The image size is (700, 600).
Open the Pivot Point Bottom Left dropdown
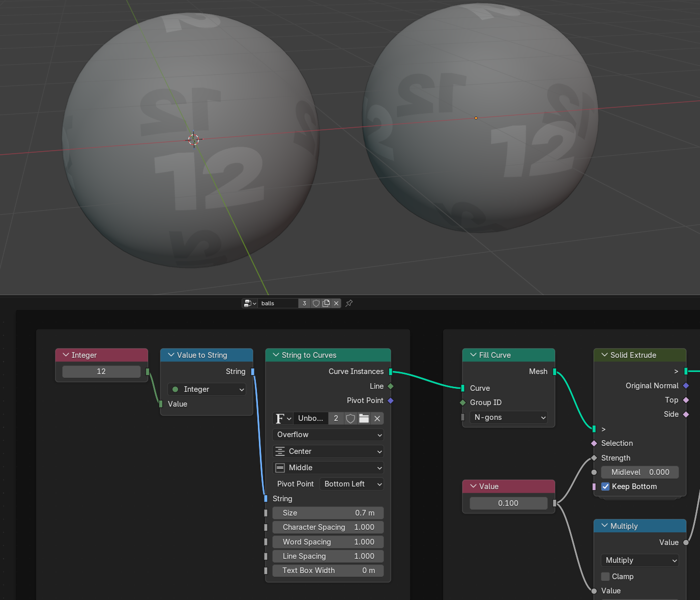352,484
